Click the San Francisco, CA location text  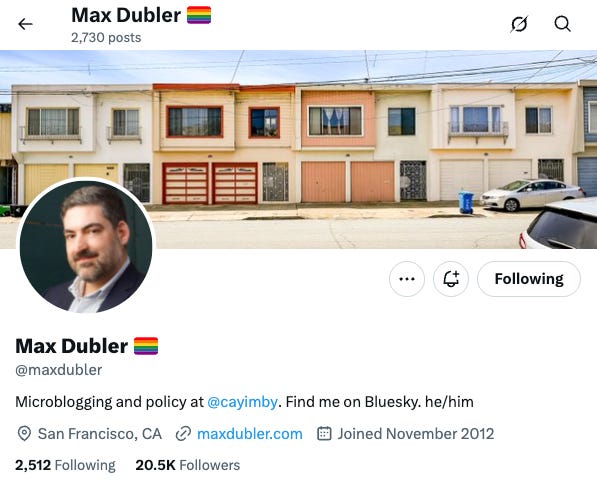(x=100, y=434)
